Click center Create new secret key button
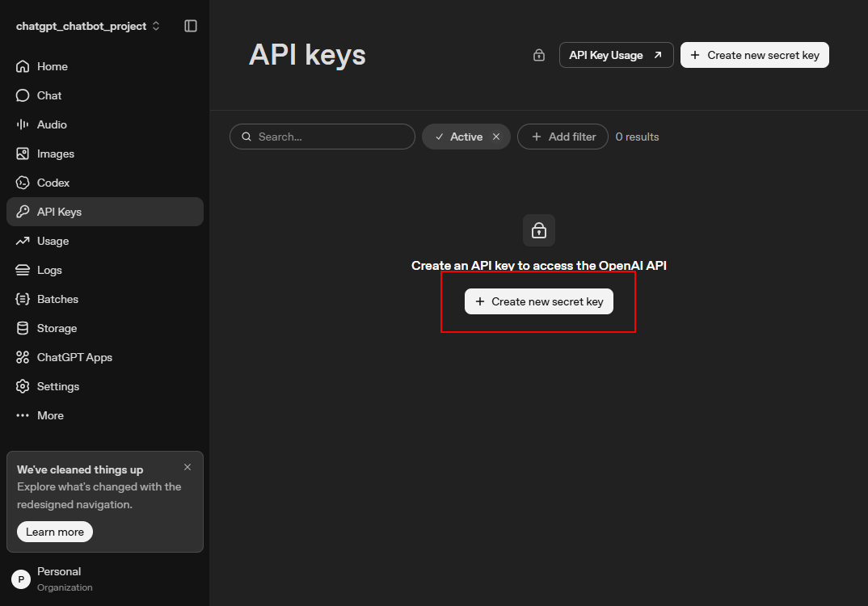Viewport: 868px width, 606px height. point(538,301)
